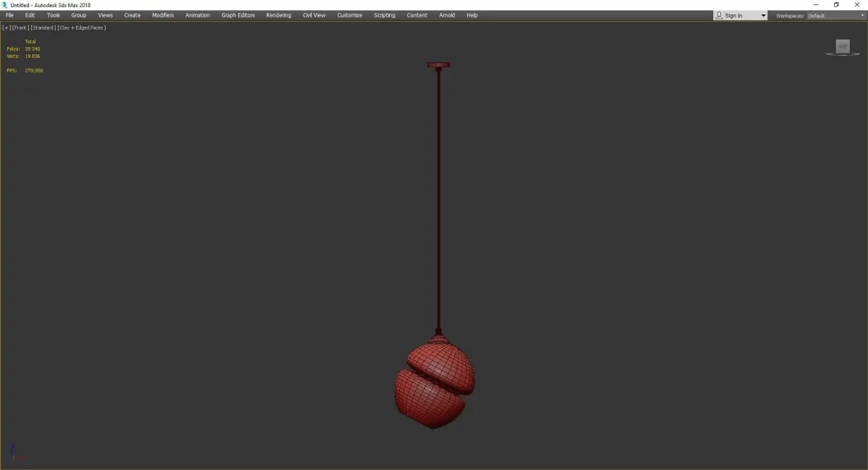Viewport: 868px width, 470px height.
Task: Open the Arnold menu
Action: tap(447, 15)
